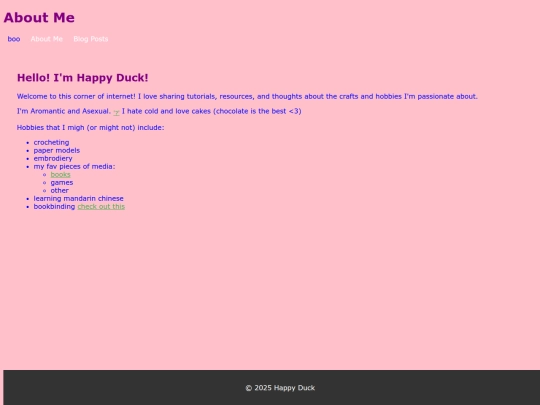Click the "Hello! I'm Happy Duck!" heading
540x405 pixels.
tap(83, 78)
